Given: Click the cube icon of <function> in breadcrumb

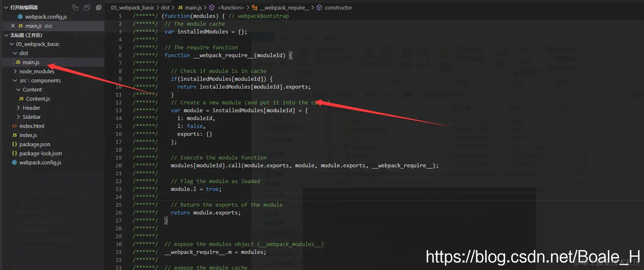Looking at the screenshot, I should tap(212, 7).
